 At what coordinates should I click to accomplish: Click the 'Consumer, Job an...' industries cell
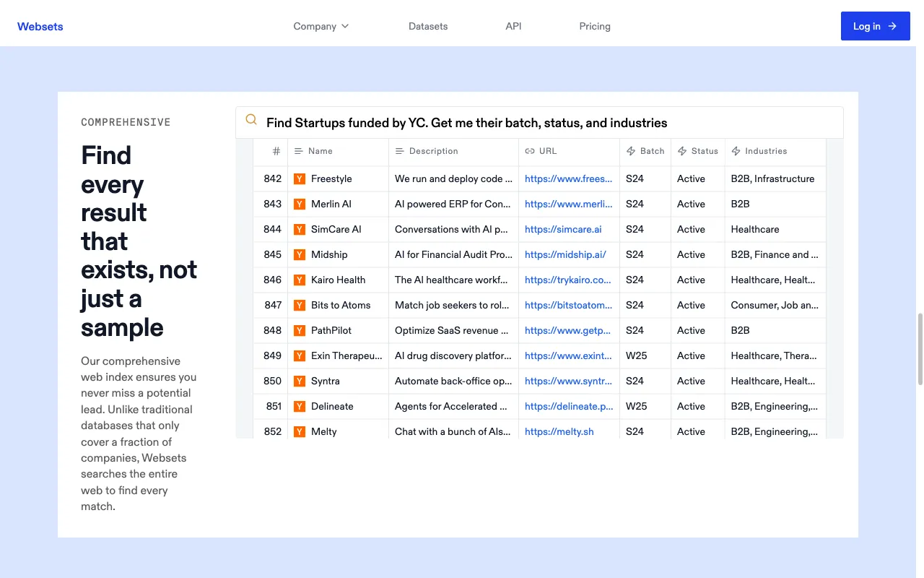click(x=775, y=305)
